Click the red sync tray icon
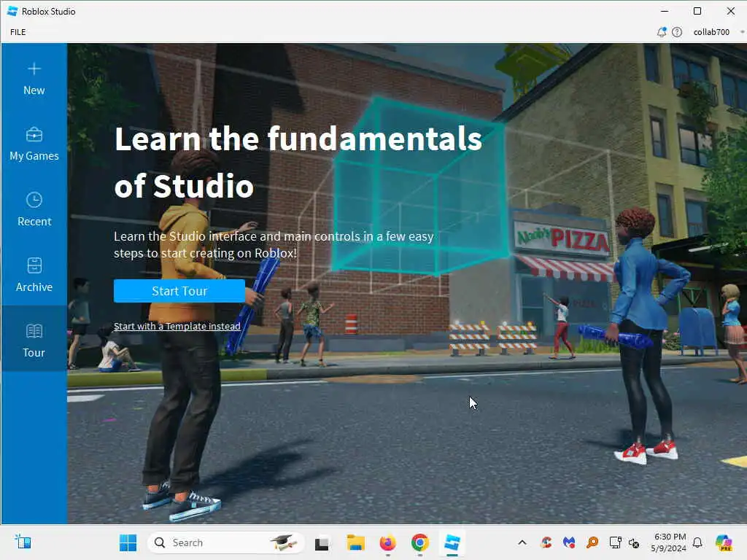Screen dimensions: 747x560 (546, 542)
